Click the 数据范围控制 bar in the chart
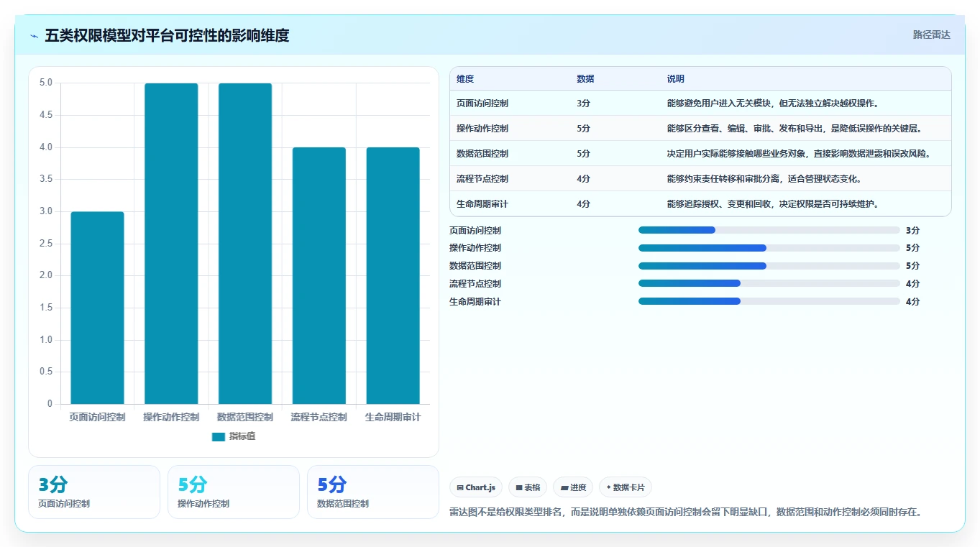Viewport: 980px width, 547px height. click(x=245, y=244)
